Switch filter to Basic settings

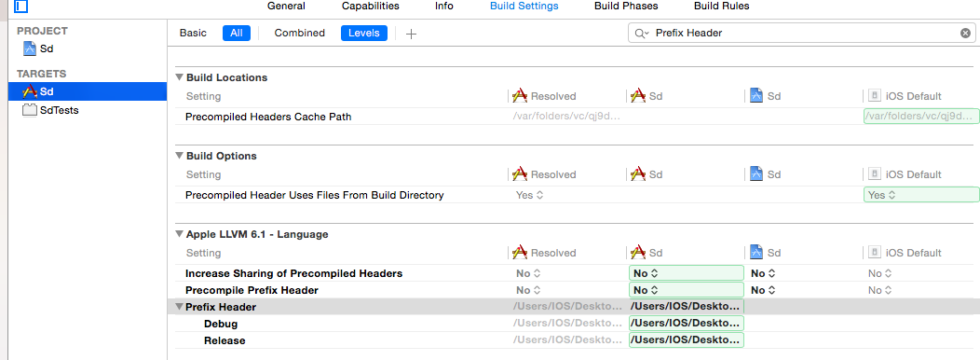(x=193, y=34)
